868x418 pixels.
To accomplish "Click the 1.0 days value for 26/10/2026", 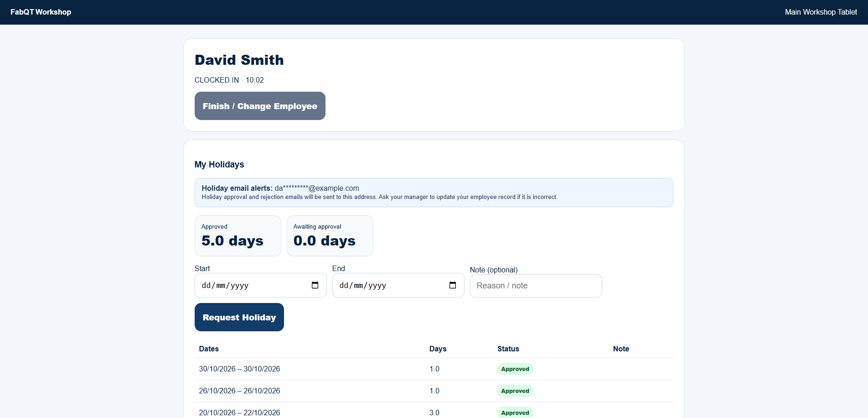I will (x=434, y=391).
